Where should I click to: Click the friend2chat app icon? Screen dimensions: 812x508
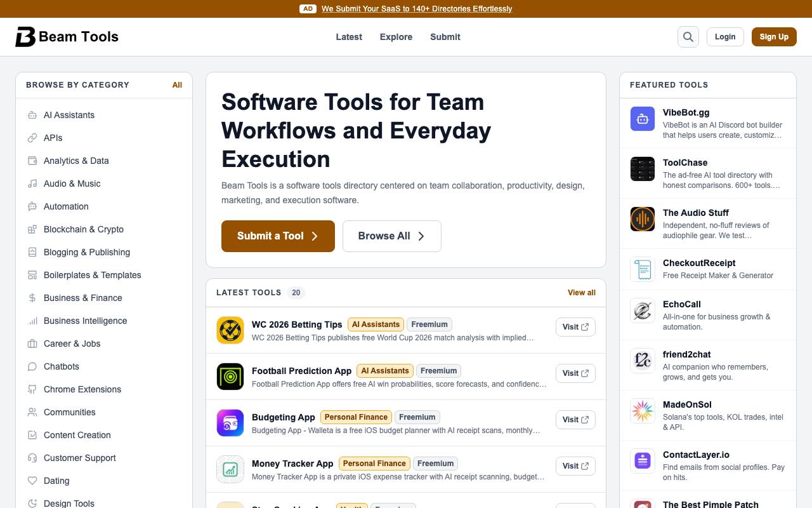pos(643,361)
